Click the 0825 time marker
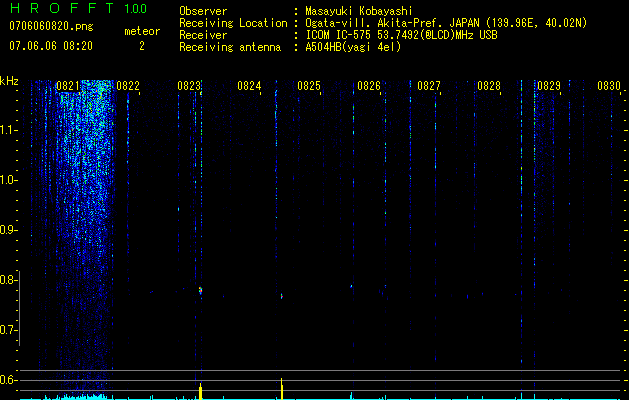Viewport: 629px width, 400px height. pyautogui.click(x=309, y=86)
